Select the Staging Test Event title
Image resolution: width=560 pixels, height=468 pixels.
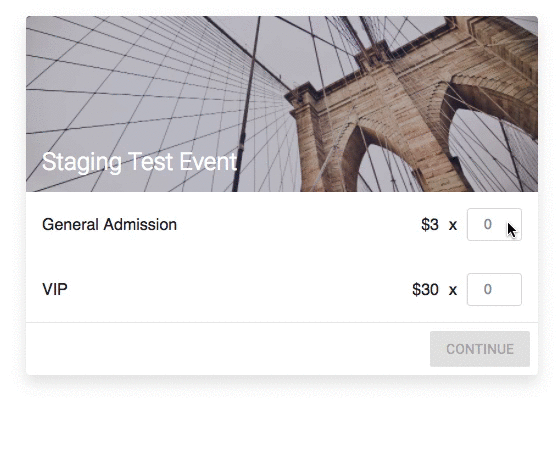[x=139, y=162]
